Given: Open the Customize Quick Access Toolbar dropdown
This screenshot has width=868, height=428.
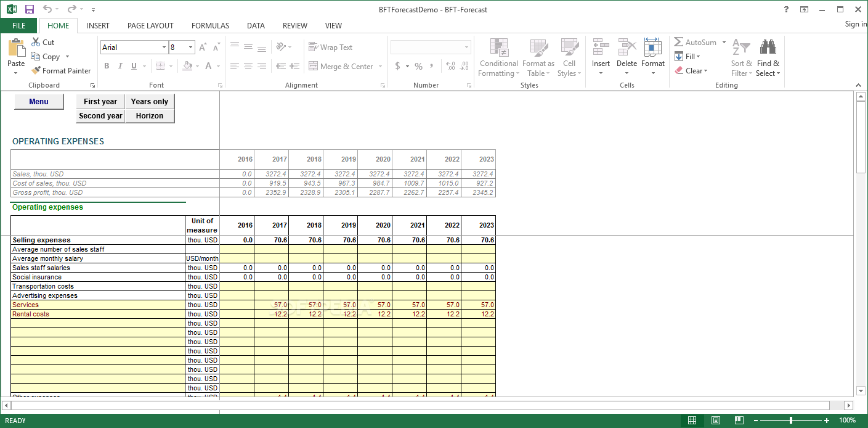Looking at the screenshot, I should coord(93,10).
